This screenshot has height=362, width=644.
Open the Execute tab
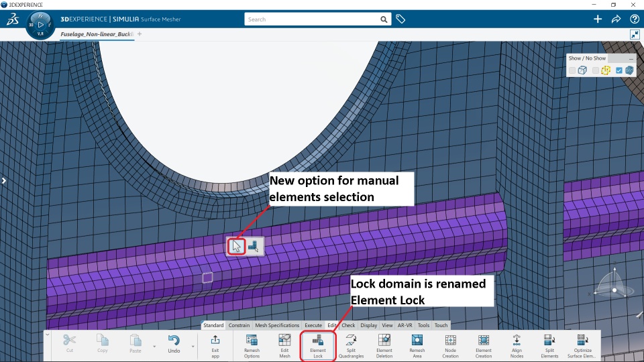pos(313,325)
